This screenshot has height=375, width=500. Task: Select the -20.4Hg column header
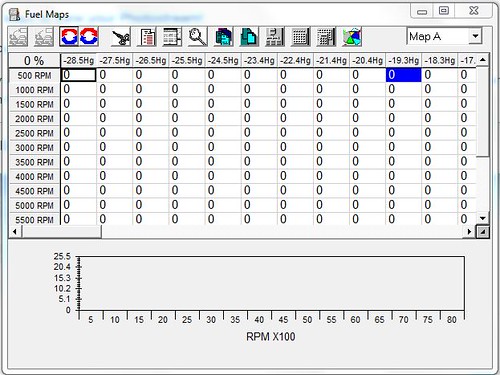(x=367, y=61)
